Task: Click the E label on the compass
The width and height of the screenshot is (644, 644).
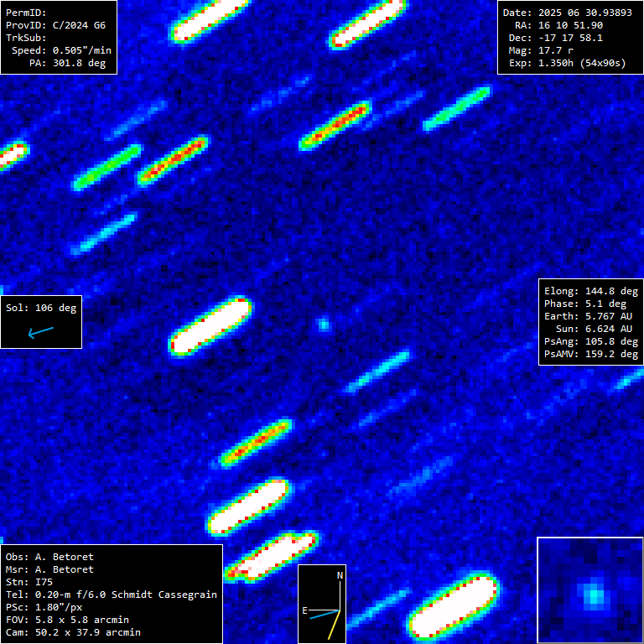Action: click(304, 610)
